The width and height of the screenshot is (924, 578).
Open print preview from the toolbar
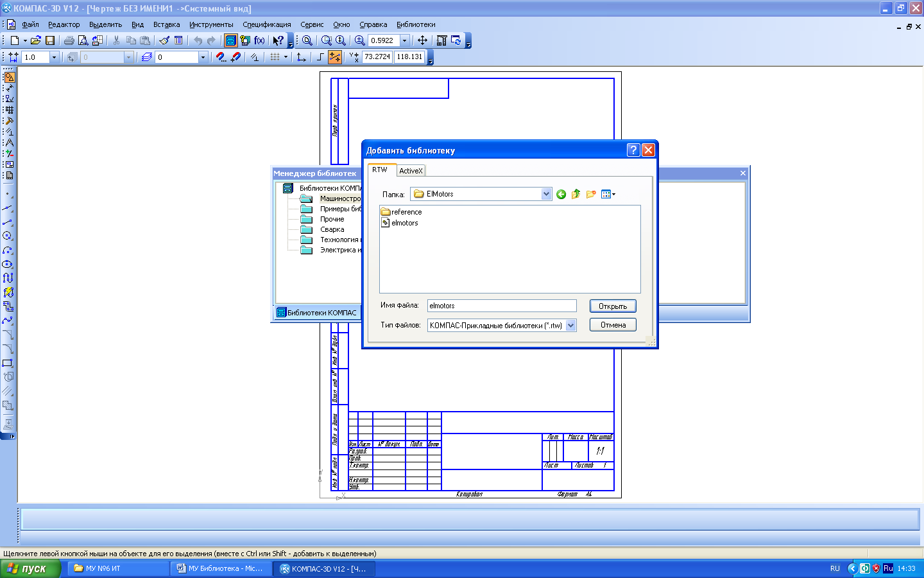[x=83, y=40]
